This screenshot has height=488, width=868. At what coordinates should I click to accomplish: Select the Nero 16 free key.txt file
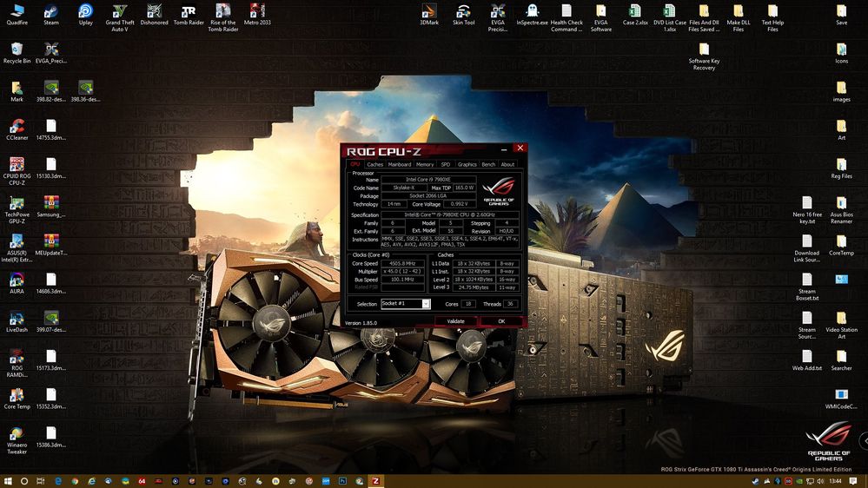coord(806,210)
